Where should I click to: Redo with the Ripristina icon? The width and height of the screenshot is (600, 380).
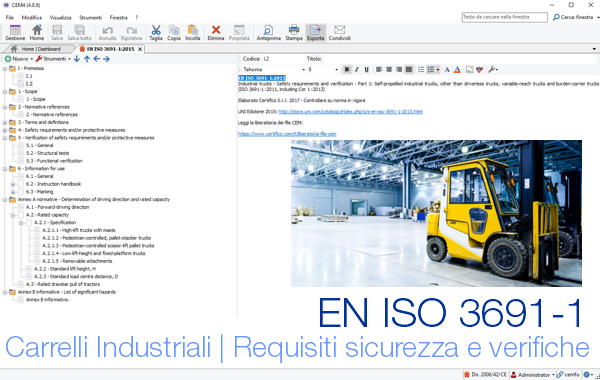coord(131,33)
